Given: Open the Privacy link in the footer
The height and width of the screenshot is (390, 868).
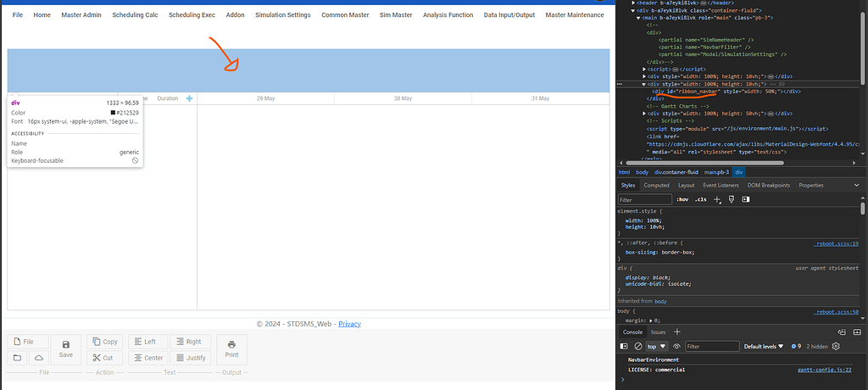Looking at the screenshot, I should [349, 324].
